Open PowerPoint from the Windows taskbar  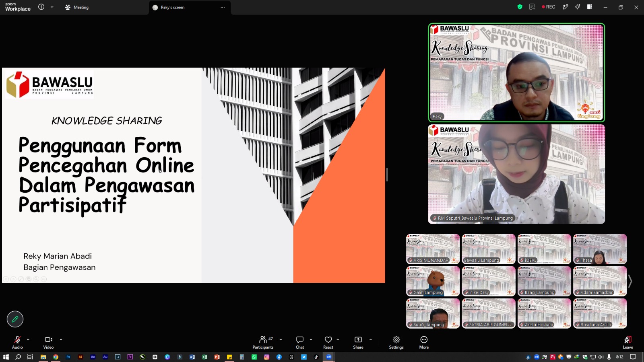[x=217, y=357]
